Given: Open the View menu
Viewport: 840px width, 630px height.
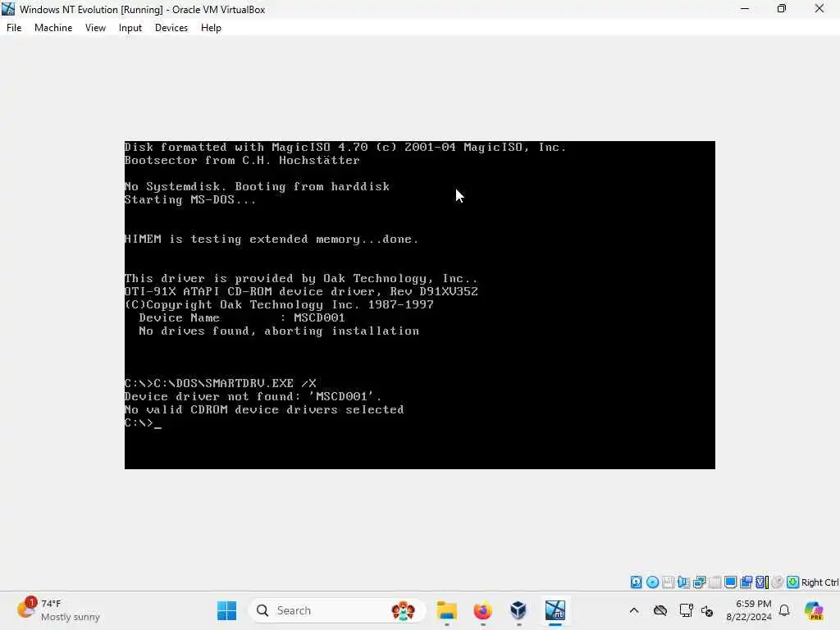Looking at the screenshot, I should point(95,28).
